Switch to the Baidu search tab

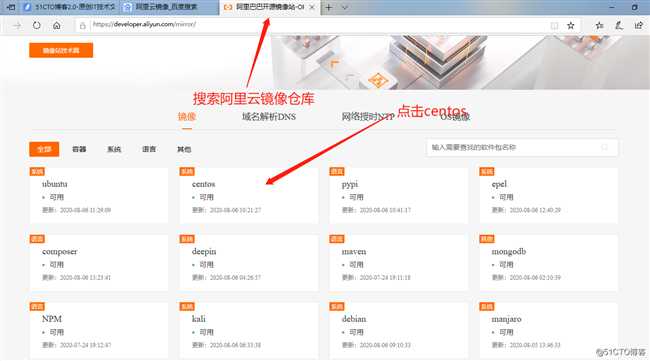(169, 7)
